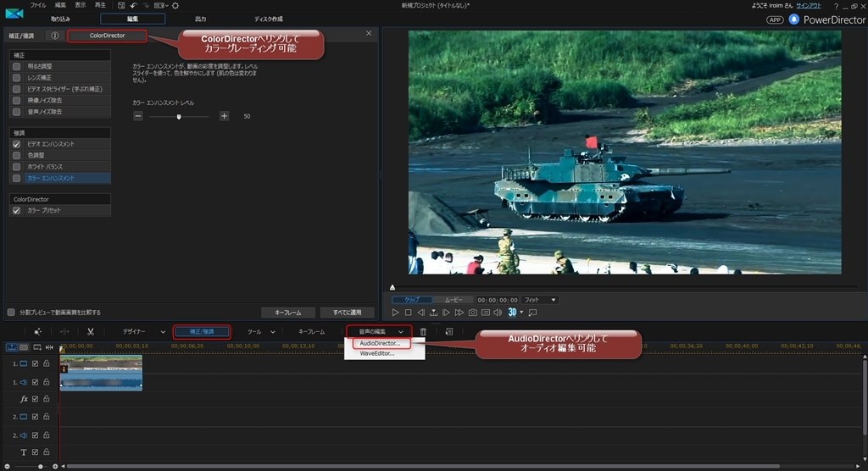Click the サインアウト link
The height and width of the screenshot is (471, 868).
808,6
